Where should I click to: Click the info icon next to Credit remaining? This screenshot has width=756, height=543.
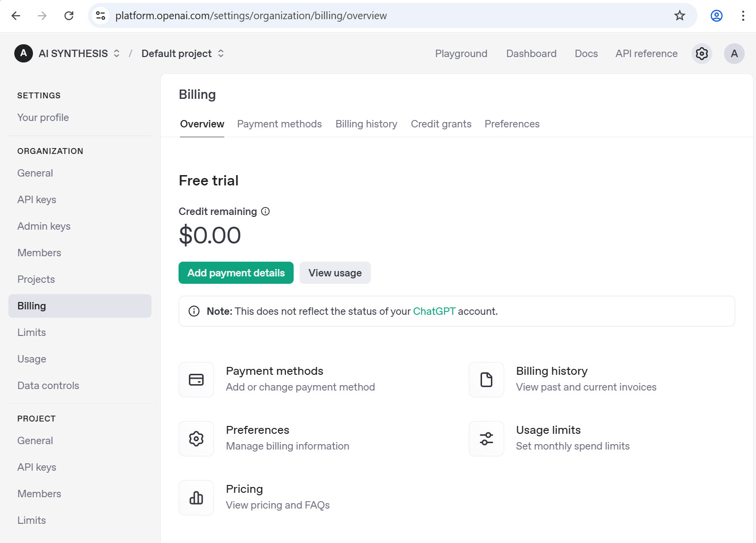pyautogui.click(x=265, y=211)
